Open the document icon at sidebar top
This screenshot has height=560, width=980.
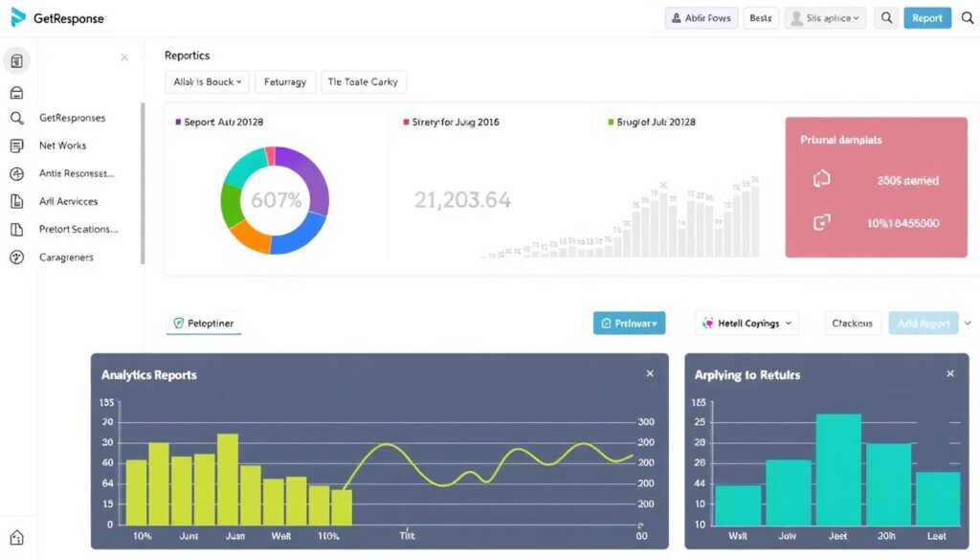[16, 61]
